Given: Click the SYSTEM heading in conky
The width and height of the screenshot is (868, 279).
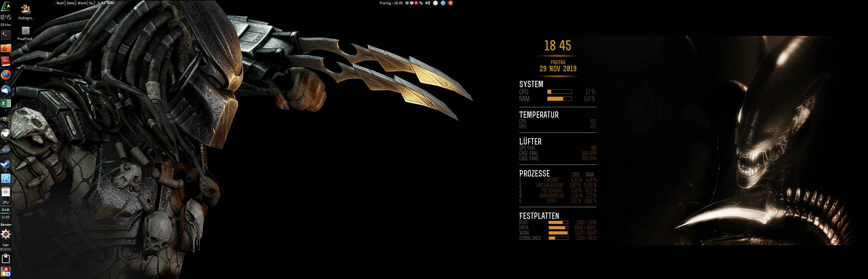Looking at the screenshot, I should (x=531, y=84).
